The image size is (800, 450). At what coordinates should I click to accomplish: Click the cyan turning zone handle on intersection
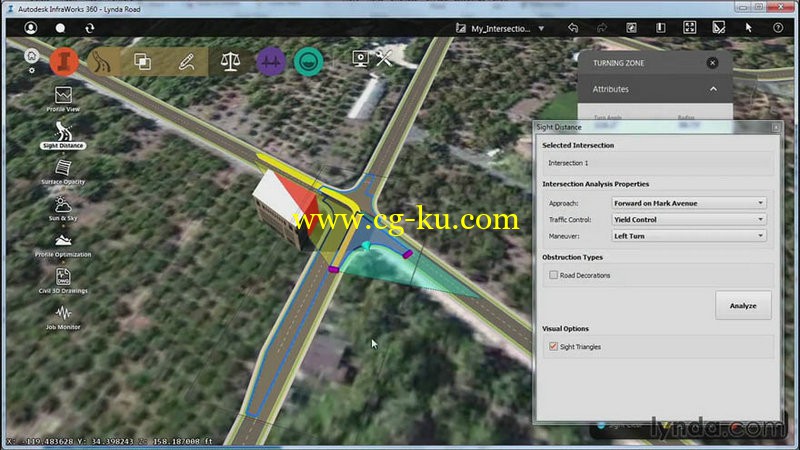tap(366, 246)
